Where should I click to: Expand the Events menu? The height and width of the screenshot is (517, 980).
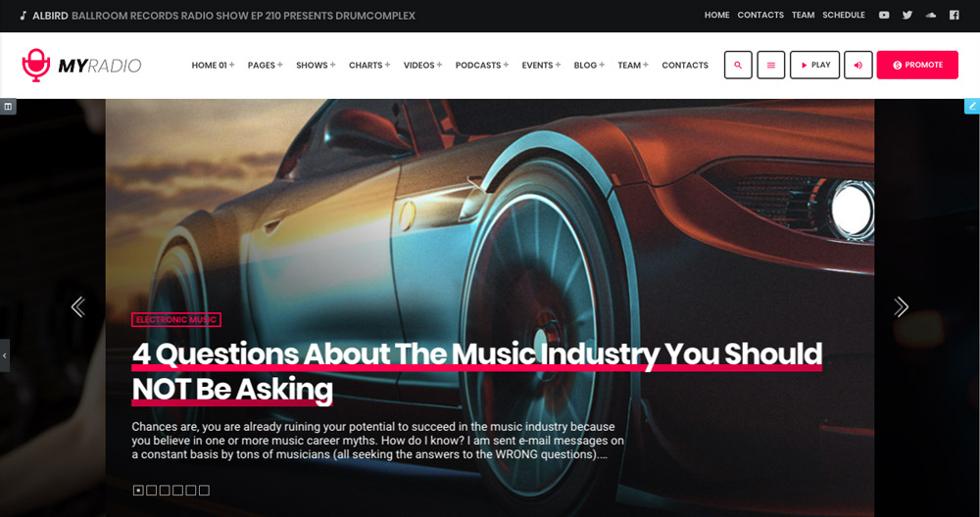point(541,65)
